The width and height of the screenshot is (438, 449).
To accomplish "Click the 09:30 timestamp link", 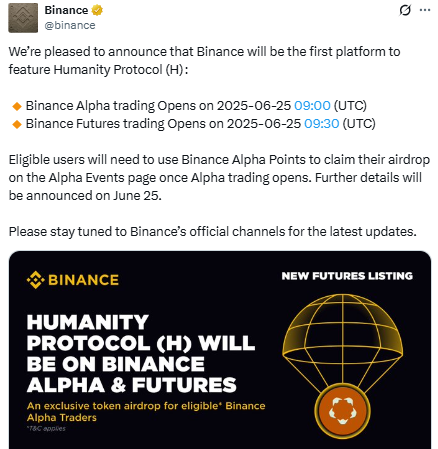I will (322, 124).
